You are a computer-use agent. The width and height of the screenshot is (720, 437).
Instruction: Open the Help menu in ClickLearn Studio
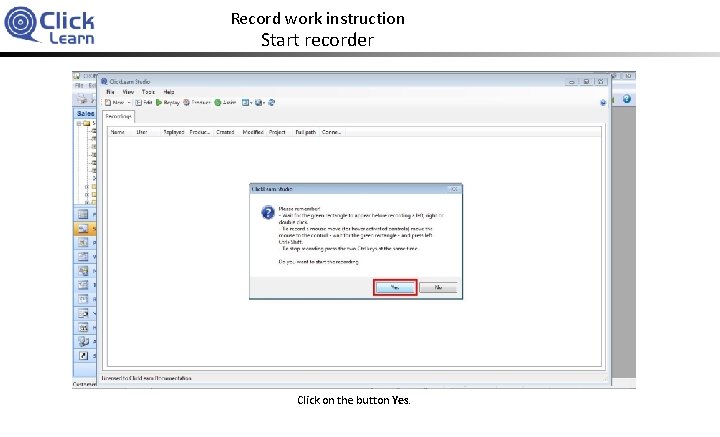tap(169, 92)
